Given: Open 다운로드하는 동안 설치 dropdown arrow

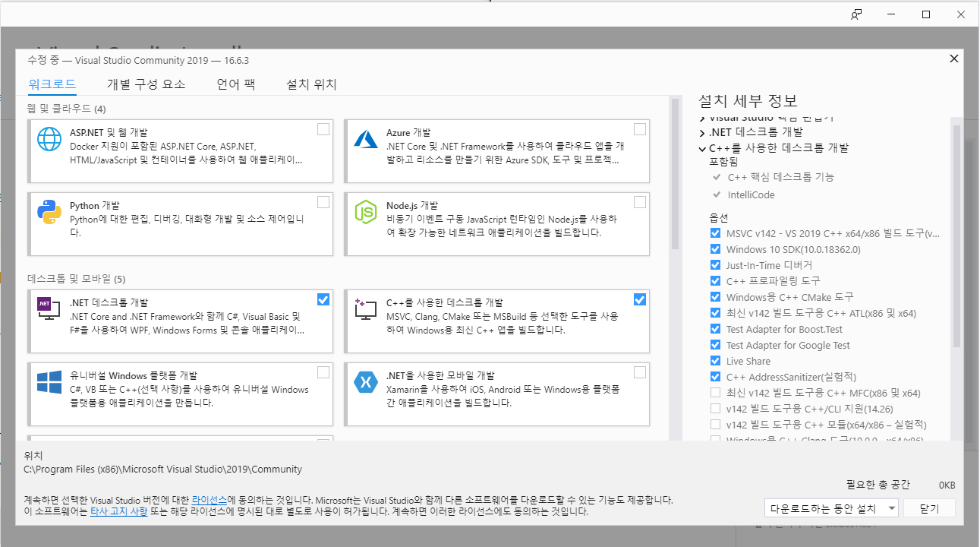Looking at the screenshot, I should tap(891, 508).
